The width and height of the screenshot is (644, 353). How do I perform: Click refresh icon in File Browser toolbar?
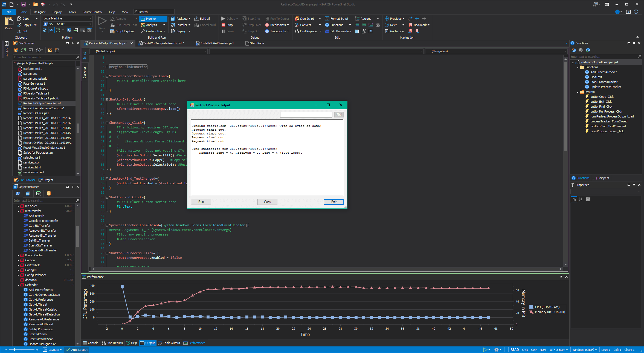point(24,50)
